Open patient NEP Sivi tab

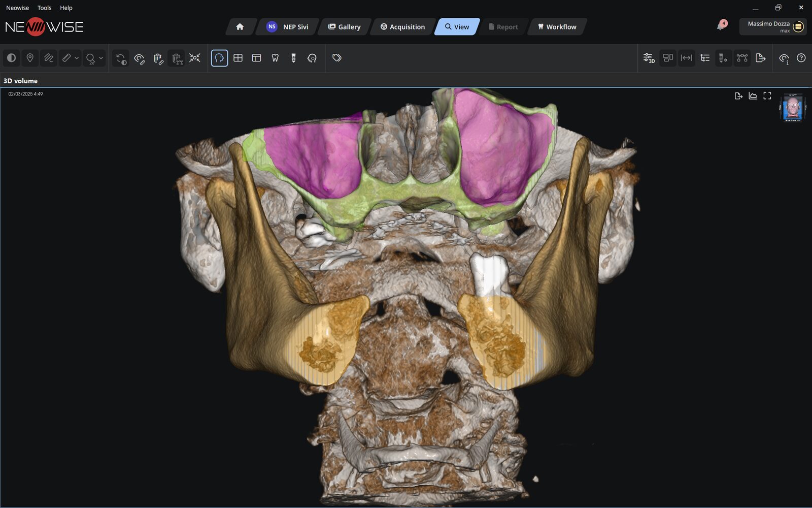pyautogui.click(x=287, y=27)
